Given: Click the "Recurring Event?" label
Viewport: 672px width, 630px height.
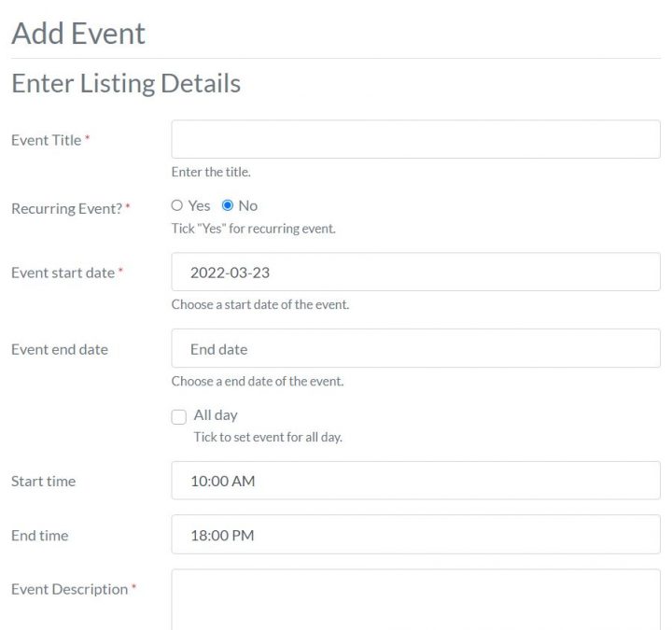Looking at the screenshot, I should (66, 208).
